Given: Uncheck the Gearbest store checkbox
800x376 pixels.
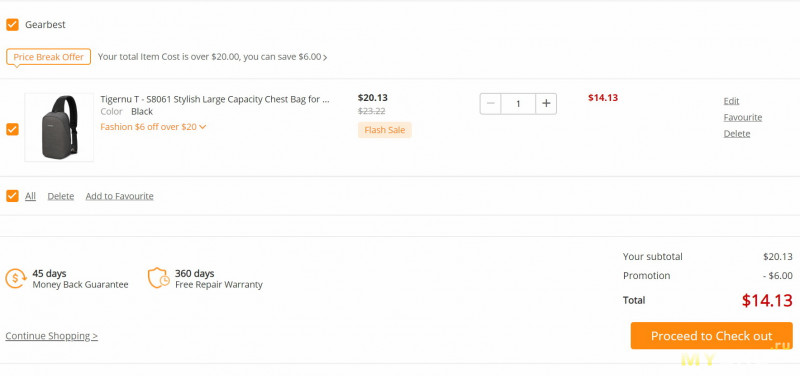Looking at the screenshot, I should click(12, 24).
